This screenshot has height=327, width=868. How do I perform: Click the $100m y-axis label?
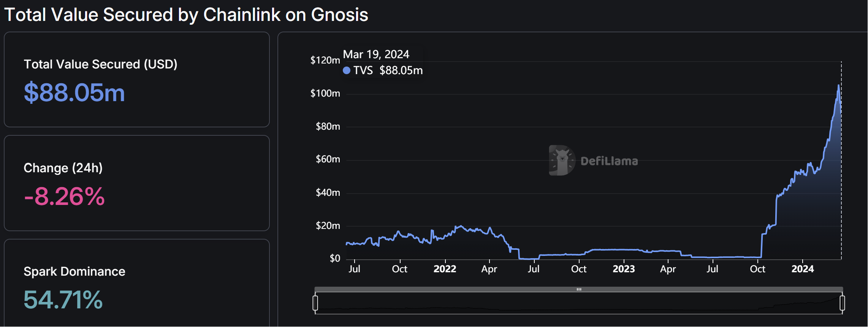pos(325,93)
